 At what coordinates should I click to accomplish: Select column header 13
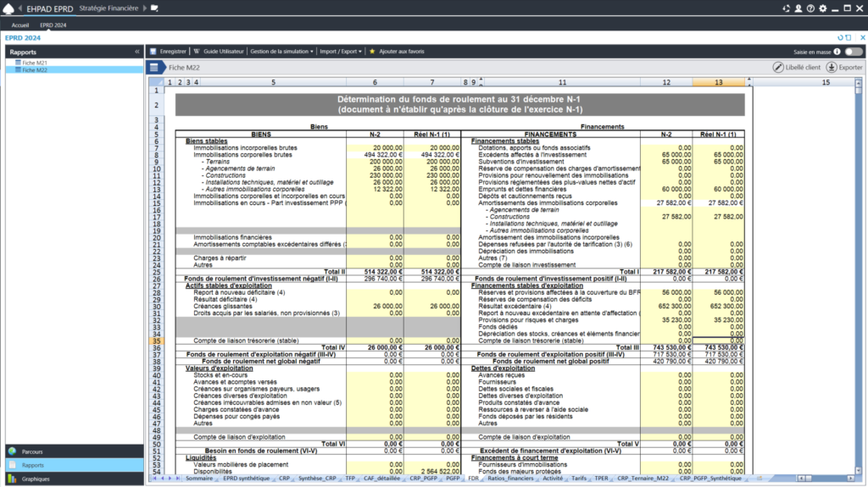coord(719,82)
